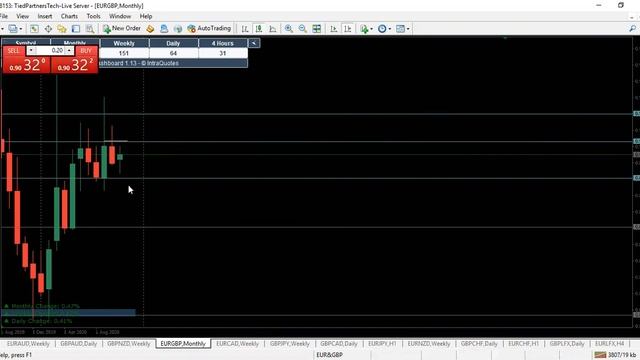Click the 0.20 lot volume field

point(50,51)
